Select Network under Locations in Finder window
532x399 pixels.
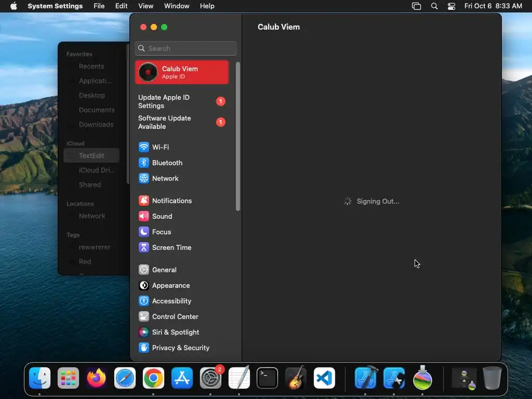pos(91,216)
